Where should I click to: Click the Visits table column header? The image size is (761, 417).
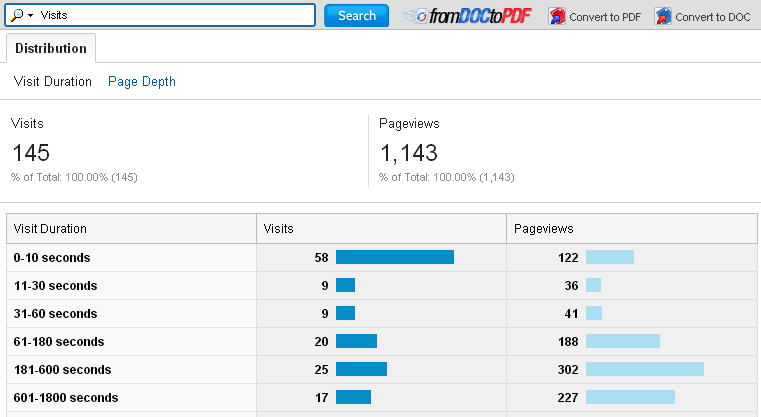[278, 229]
